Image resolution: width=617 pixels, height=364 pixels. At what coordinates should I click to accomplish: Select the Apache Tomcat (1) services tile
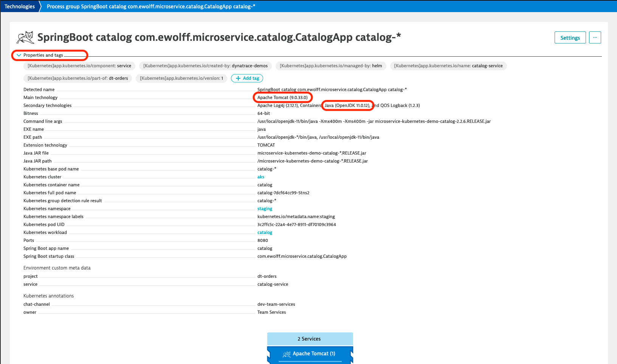pos(310,355)
